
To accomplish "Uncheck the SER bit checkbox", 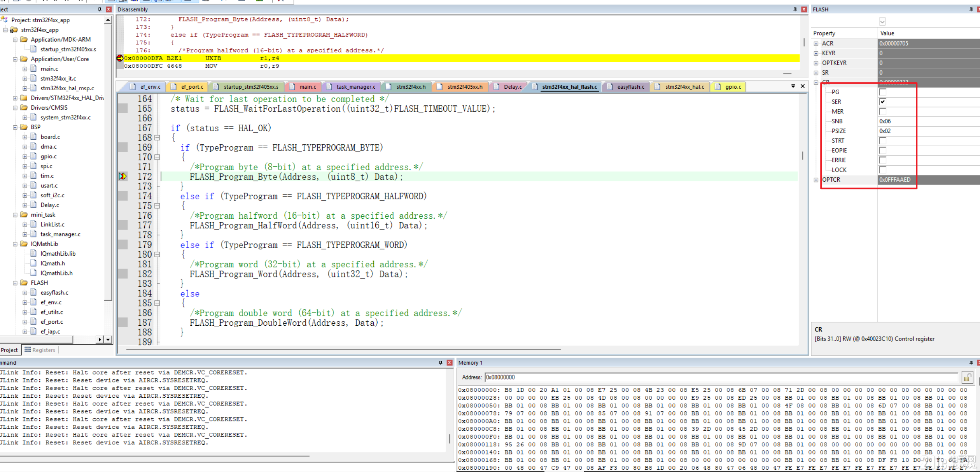I will (x=882, y=102).
